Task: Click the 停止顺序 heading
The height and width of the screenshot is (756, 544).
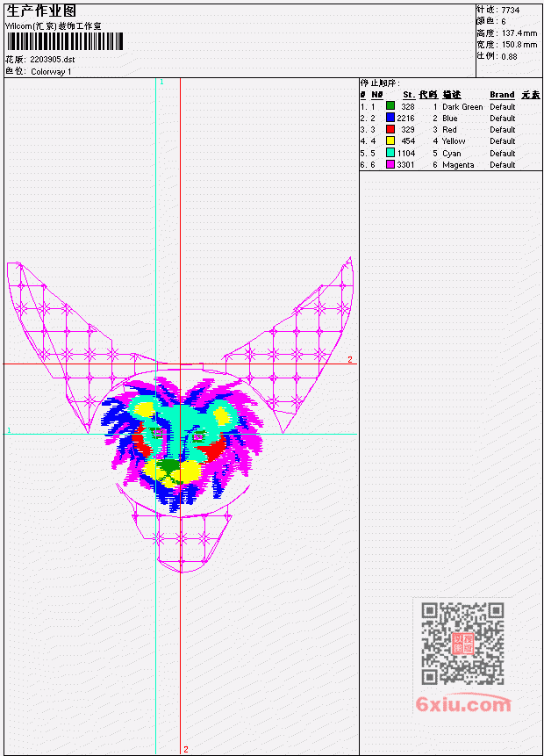Action: 380,83
